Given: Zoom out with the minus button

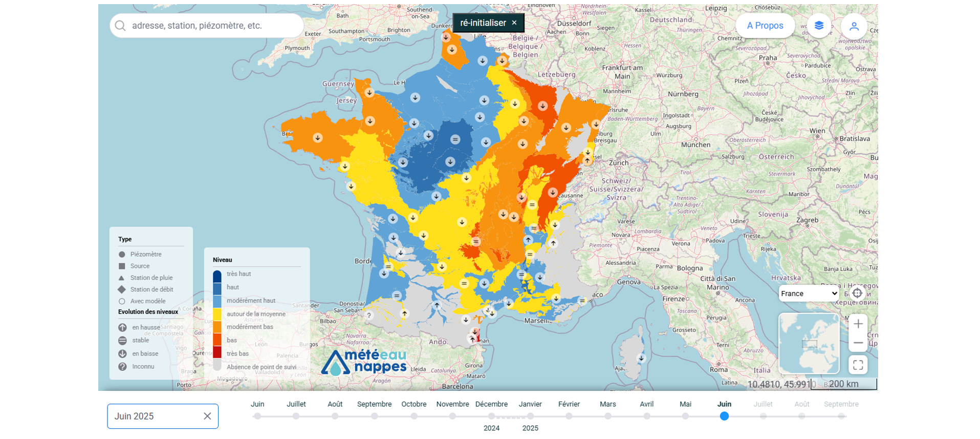Looking at the screenshot, I should tap(858, 343).
